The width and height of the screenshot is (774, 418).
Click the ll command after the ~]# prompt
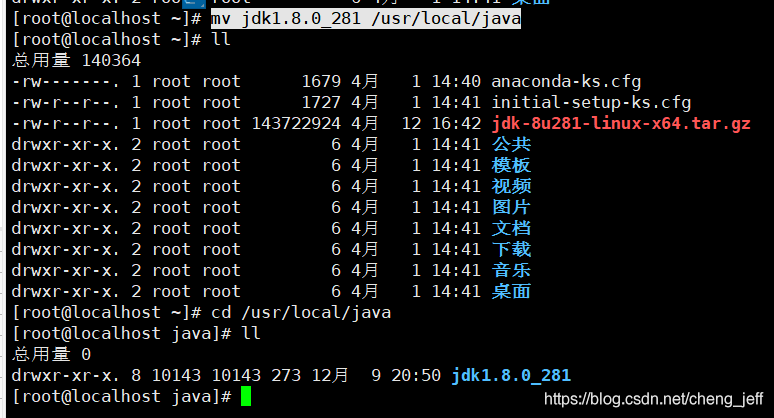(221, 39)
